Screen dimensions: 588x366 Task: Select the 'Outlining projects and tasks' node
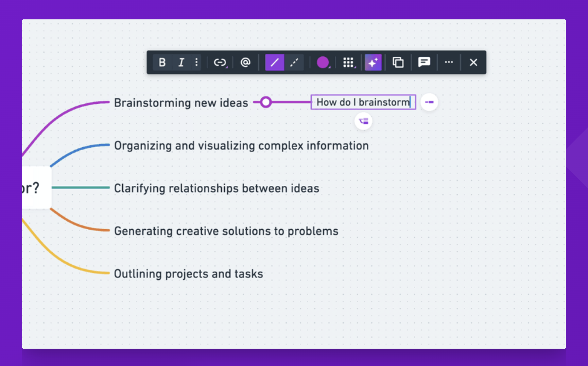pos(188,274)
